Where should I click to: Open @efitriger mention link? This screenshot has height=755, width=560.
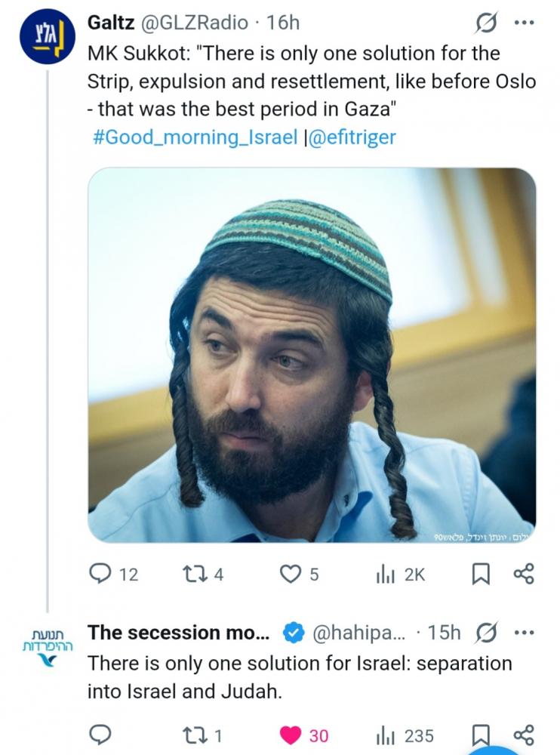pos(351,137)
